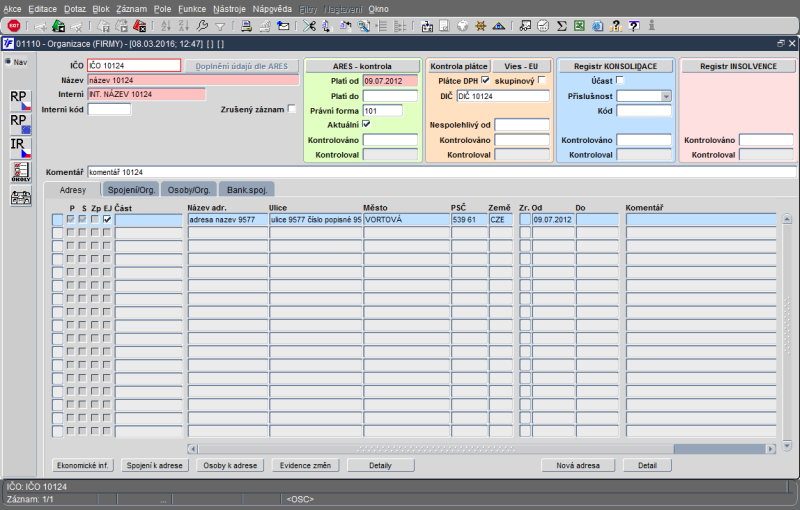Viewport: 800px width, 510px height.
Task: Toggle S checkbox in first address row
Action: pyautogui.click(x=83, y=219)
